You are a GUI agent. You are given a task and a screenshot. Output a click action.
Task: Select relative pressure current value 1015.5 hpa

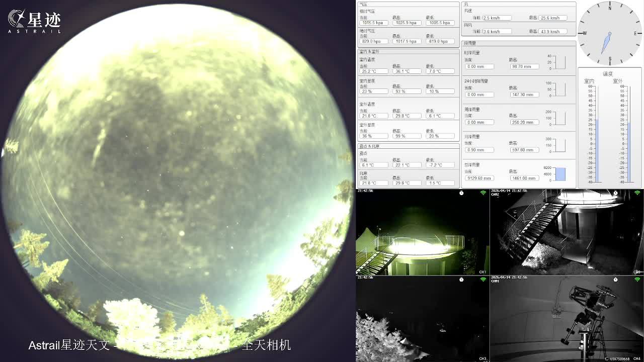click(x=373, y=23)
